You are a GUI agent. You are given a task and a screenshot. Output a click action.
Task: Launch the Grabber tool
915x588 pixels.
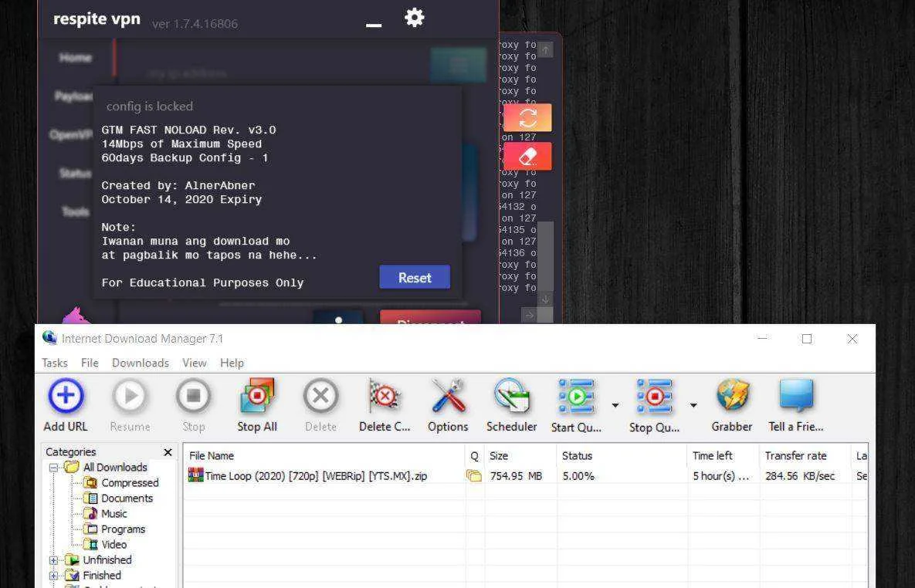coord(732,405)
